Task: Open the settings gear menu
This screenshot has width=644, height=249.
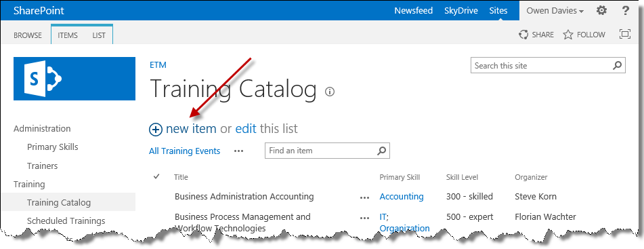Action: [x=601, y=11]
